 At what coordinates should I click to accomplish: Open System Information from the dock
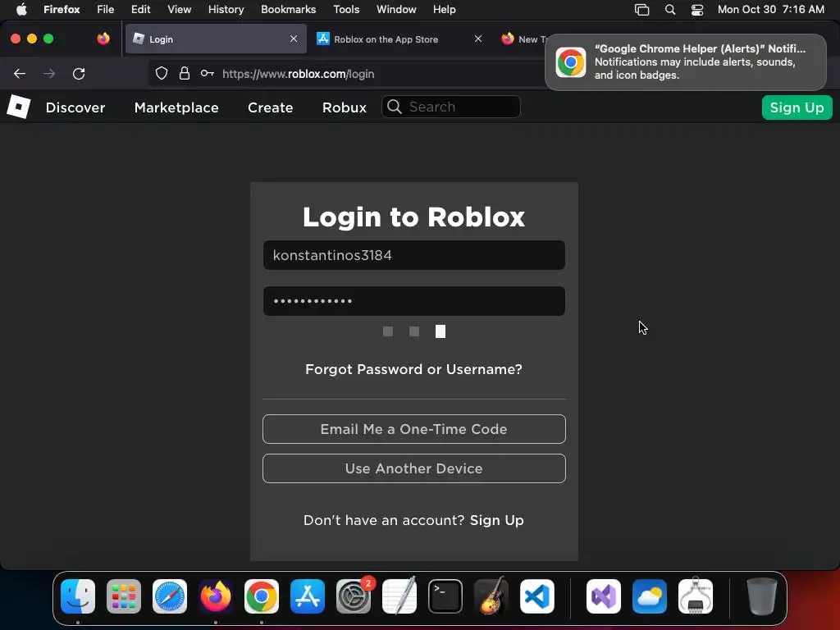(x=696, y=596)
